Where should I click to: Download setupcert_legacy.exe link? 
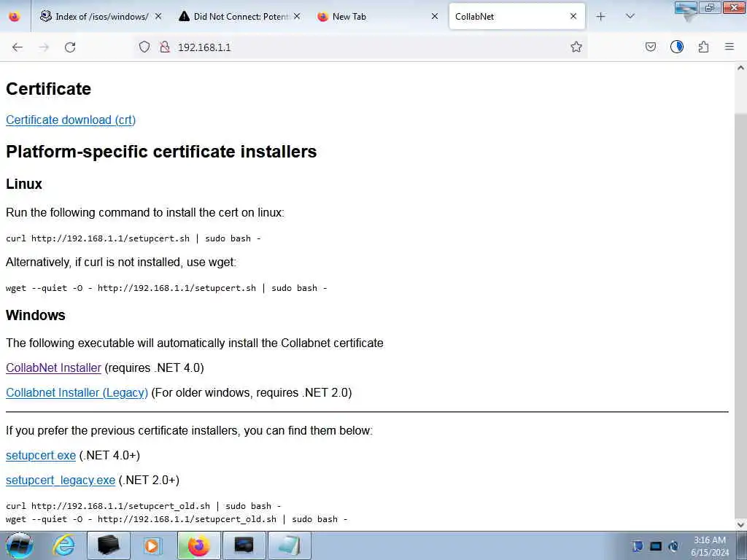coord(61,481)
